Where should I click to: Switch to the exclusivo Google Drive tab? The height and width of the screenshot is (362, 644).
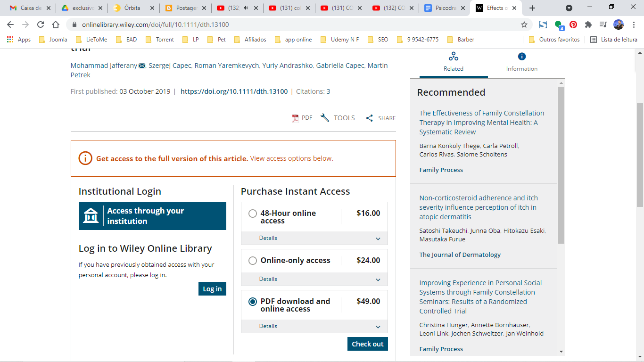point(82,8)
